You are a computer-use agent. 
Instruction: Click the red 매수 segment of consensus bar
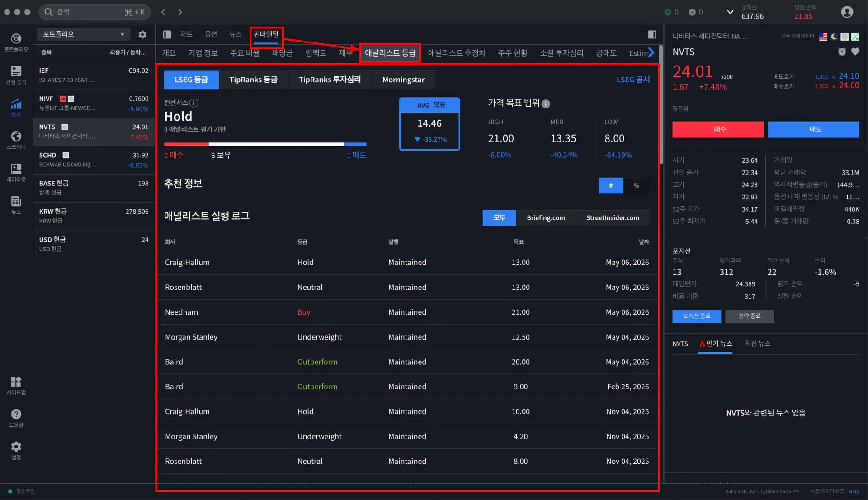click(186, 144)
